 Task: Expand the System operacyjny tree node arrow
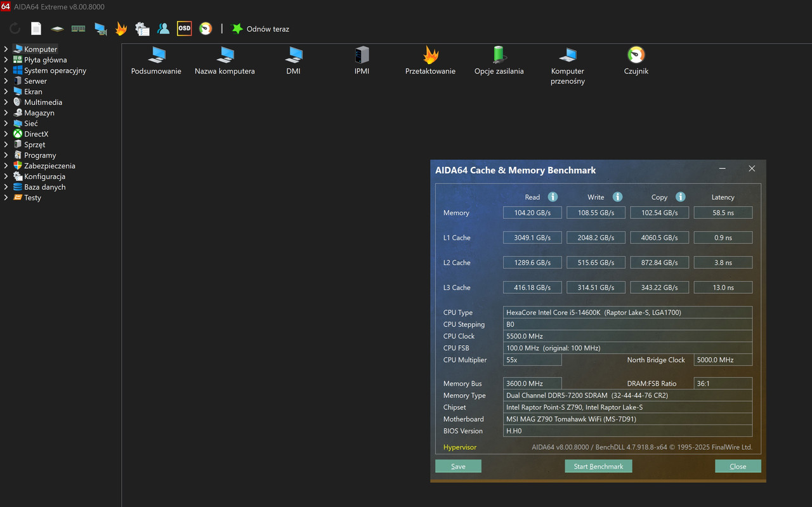click(x=6, y=70)
